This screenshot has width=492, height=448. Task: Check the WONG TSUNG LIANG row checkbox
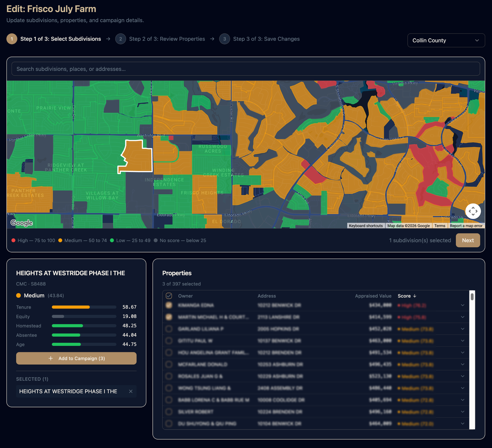coord(169,388)
